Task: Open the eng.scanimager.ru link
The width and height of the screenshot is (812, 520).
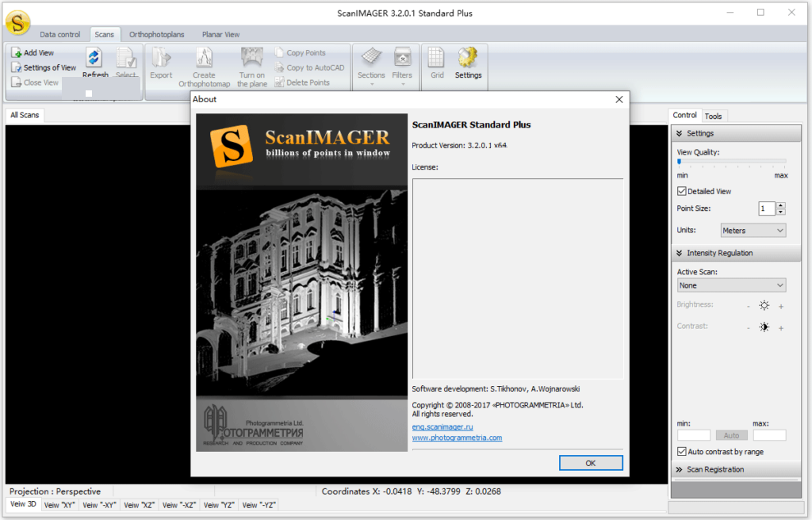Action: click(x=442, y=427)
